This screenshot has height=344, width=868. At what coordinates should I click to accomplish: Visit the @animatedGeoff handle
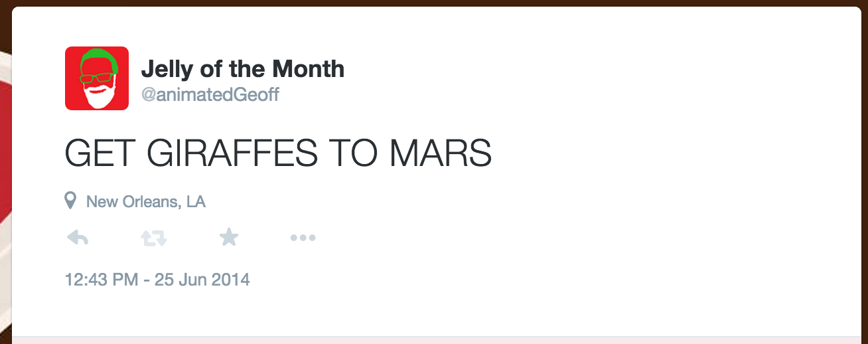coord(210,95)
